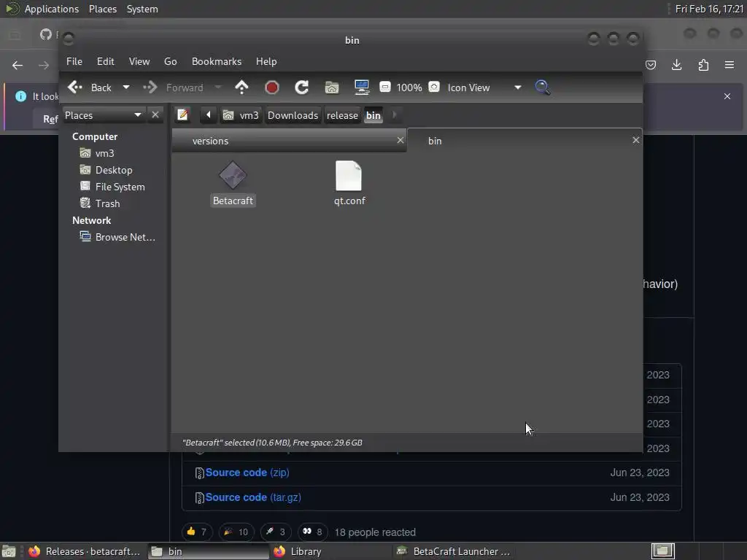Screen dimensions: 747x560
Task: Open the Edit menu
Action: (105, 61)
